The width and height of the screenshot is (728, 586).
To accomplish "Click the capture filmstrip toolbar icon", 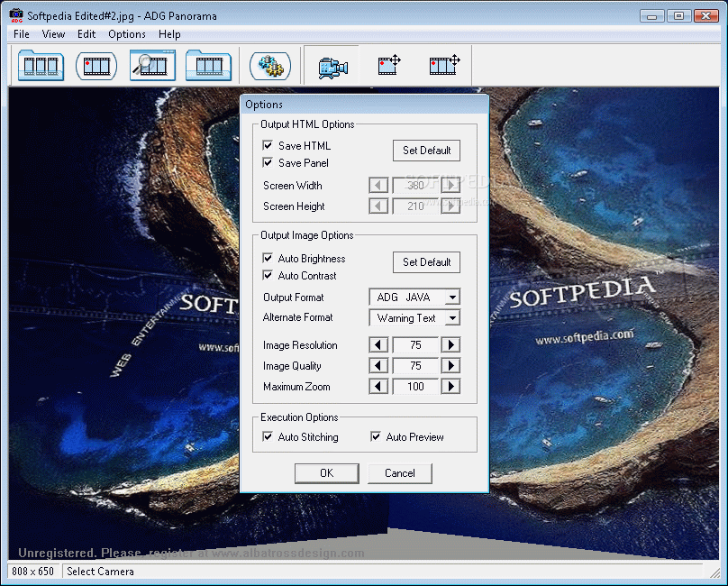I will (x=96, y=66).
